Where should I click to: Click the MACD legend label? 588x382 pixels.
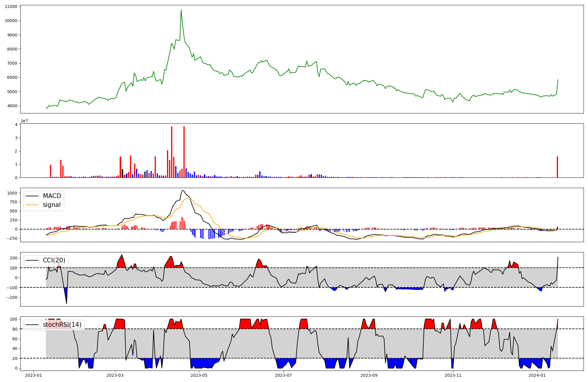click(52, 196)
